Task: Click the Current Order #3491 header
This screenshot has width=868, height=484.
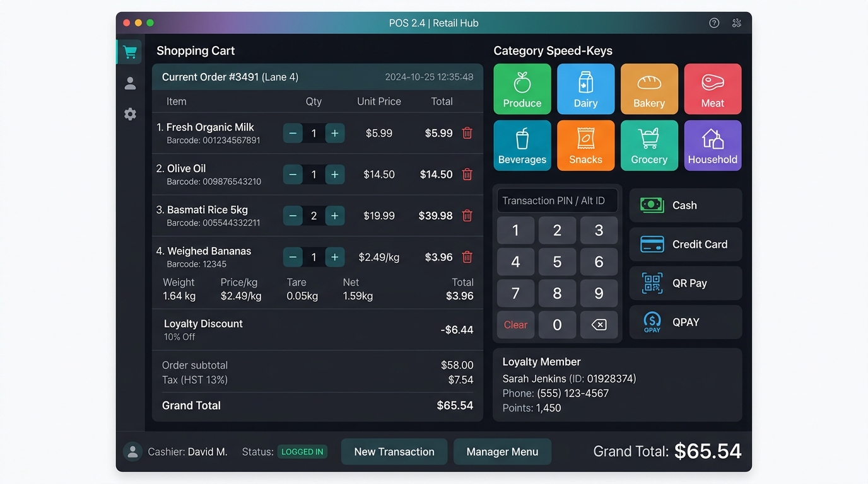Action: click(x=317, y=77)
